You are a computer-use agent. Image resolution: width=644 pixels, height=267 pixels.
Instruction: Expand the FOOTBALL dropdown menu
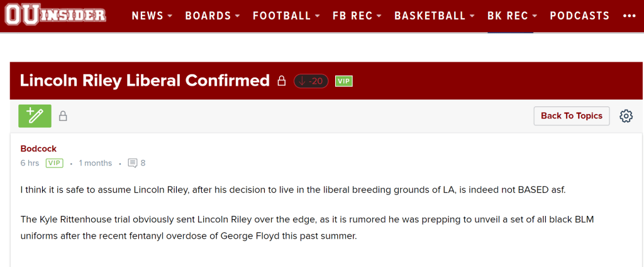(286, 16)
